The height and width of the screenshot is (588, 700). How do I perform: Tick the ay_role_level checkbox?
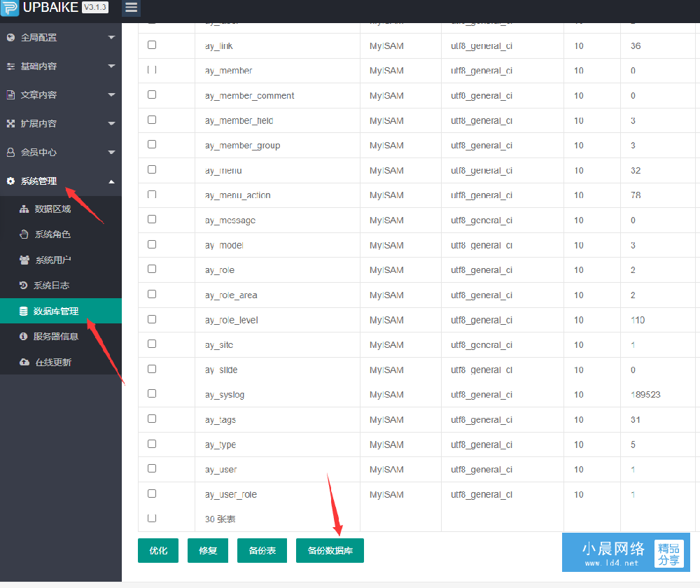(x=152, y=319)
